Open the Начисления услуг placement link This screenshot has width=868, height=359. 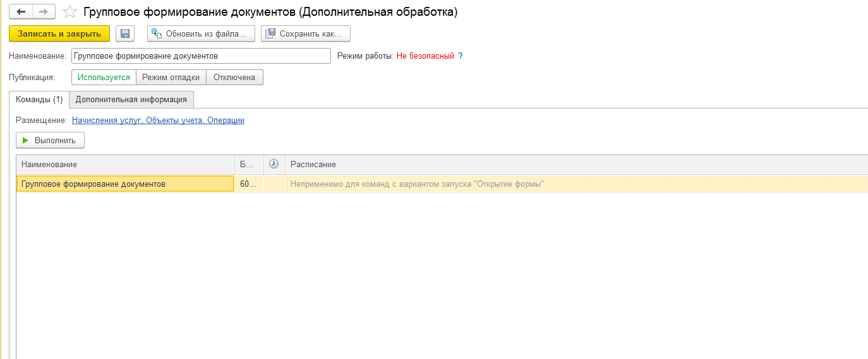pyautogui.click(x=158, y=120)
